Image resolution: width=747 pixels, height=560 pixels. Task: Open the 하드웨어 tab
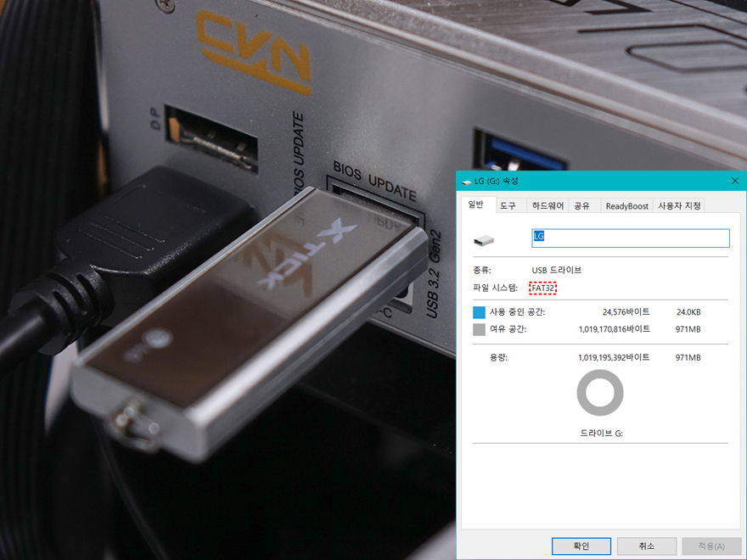click(548, 205)
